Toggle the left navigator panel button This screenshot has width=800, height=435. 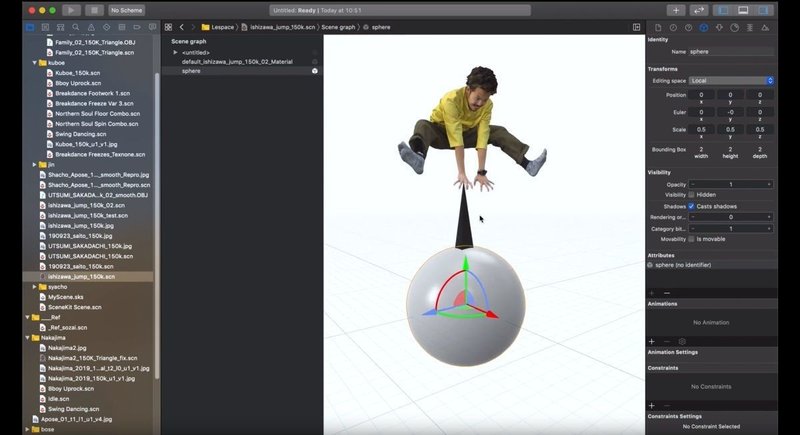coord(723,10)
